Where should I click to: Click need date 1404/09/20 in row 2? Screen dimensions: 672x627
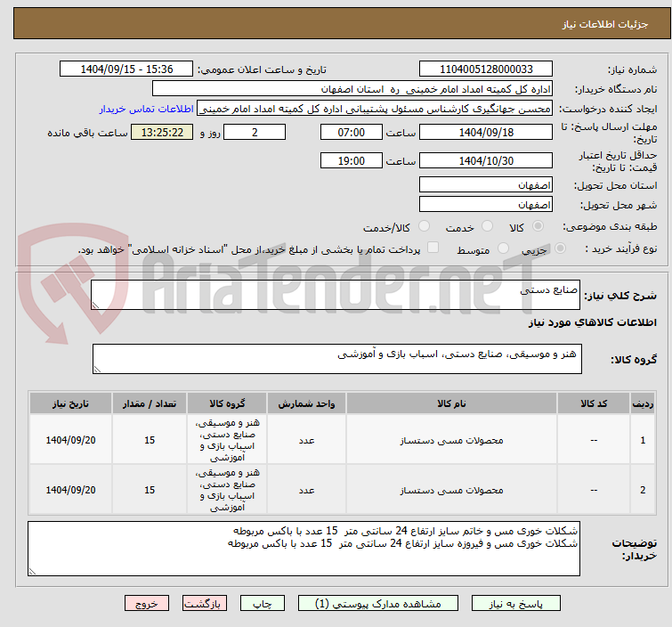tap(70, 490)
